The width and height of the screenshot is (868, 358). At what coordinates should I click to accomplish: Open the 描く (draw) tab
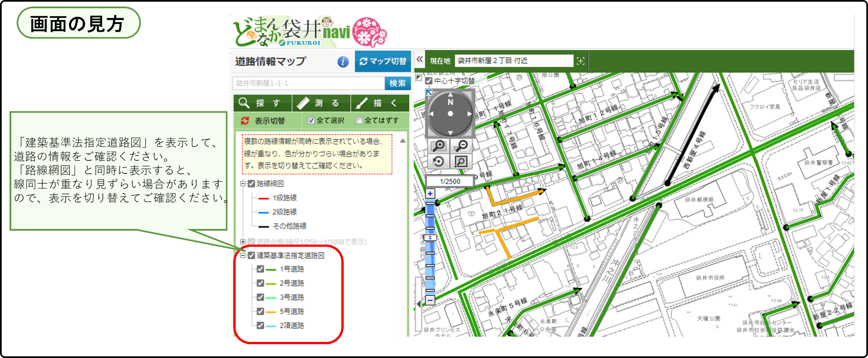[380, 103]
